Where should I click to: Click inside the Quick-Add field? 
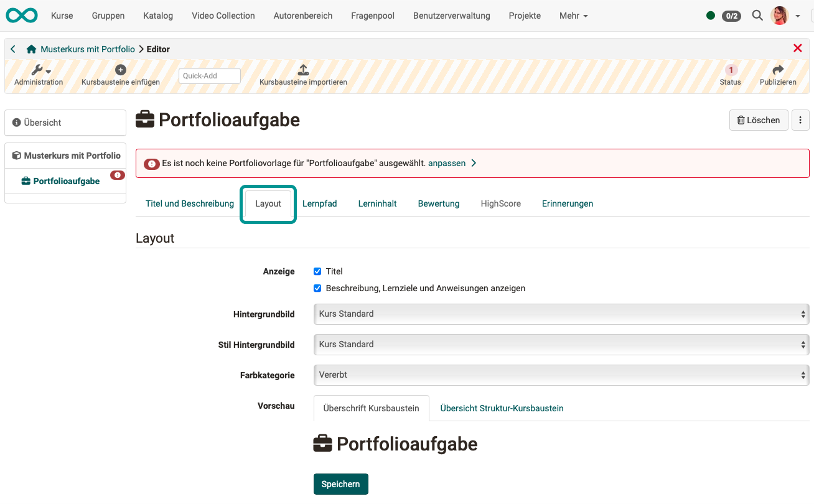[x=209, y=75]
